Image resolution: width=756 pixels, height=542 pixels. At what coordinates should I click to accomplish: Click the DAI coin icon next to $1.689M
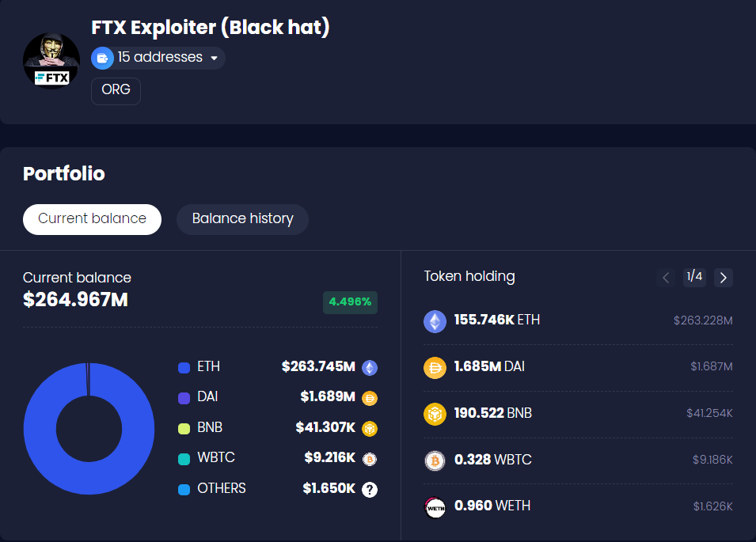[370, 398]
